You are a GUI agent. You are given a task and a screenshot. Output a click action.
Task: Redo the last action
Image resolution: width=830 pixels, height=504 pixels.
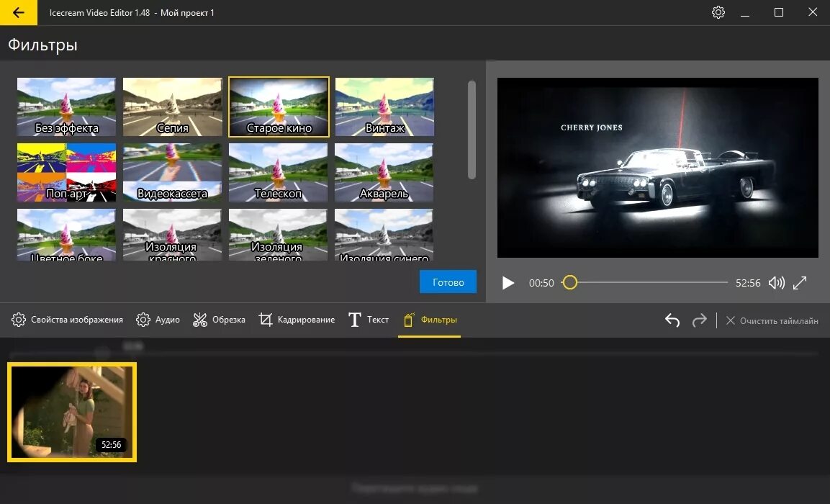[x=699, y=320]
